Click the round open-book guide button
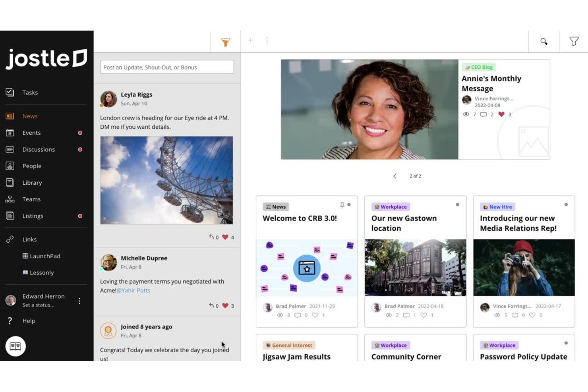 (x=15, y=346)
